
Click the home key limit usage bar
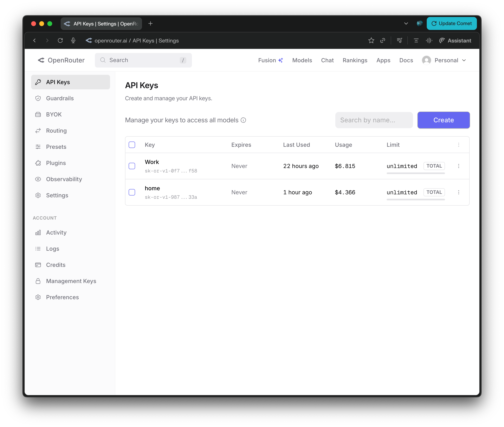pos(416,200)
